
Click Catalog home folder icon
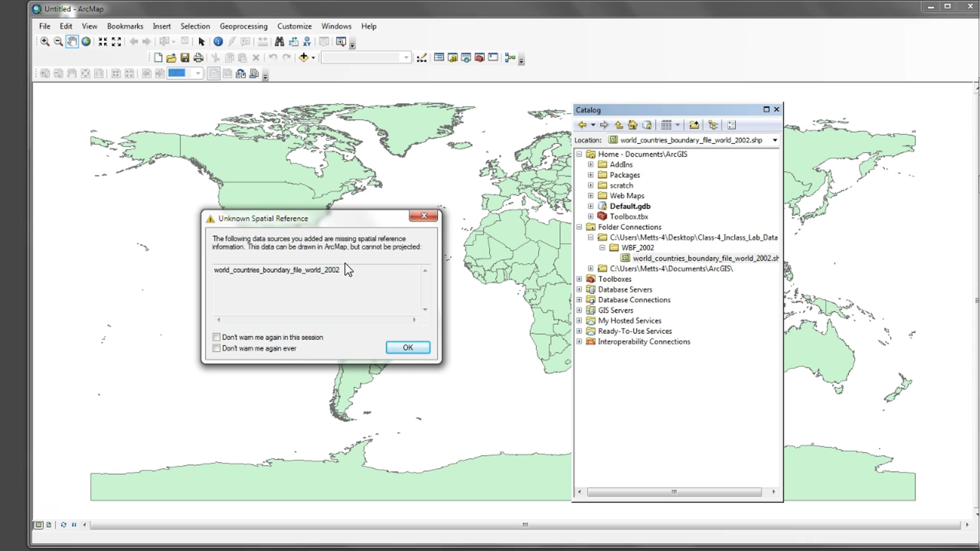pyautogui.click(x=633, y=125)
